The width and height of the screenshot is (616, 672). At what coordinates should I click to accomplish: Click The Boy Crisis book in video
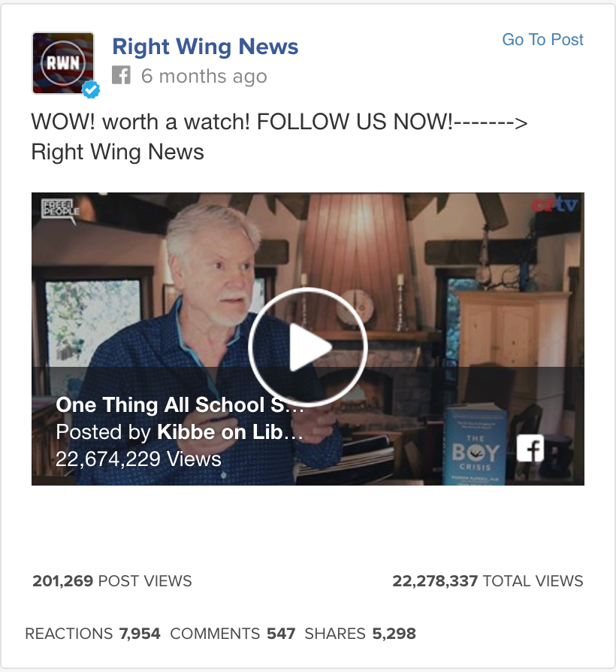[x=475, y=446]
